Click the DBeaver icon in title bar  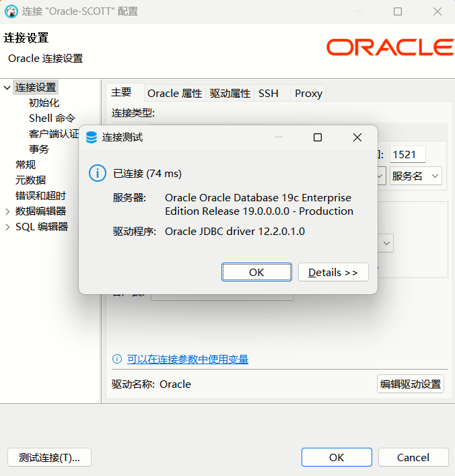pos(11,11)
